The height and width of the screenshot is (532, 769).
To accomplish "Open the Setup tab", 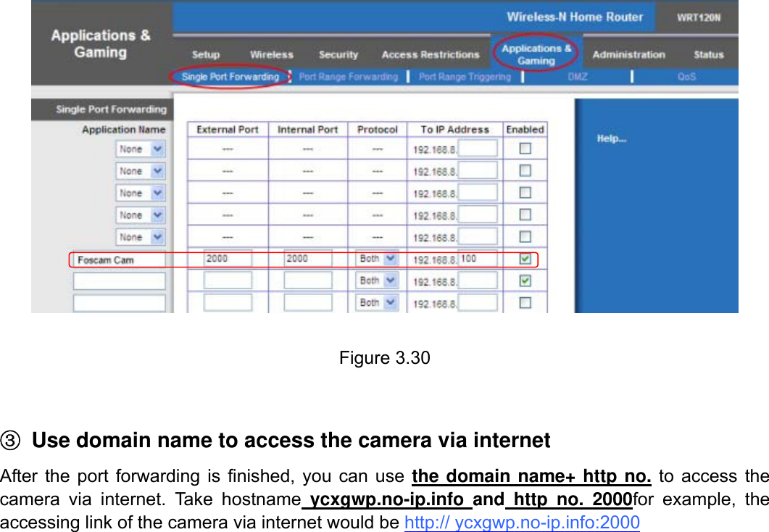I will point(206,54).
